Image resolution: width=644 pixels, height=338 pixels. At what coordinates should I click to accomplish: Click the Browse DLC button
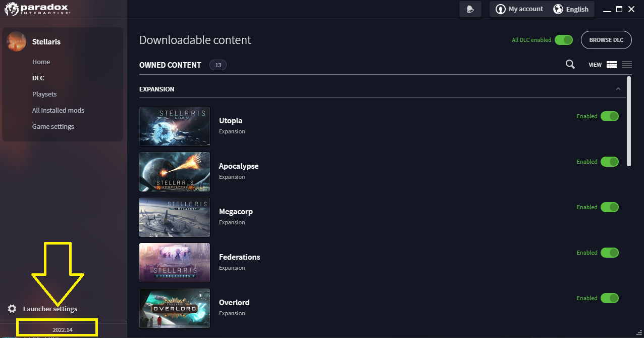coord(606,40)
